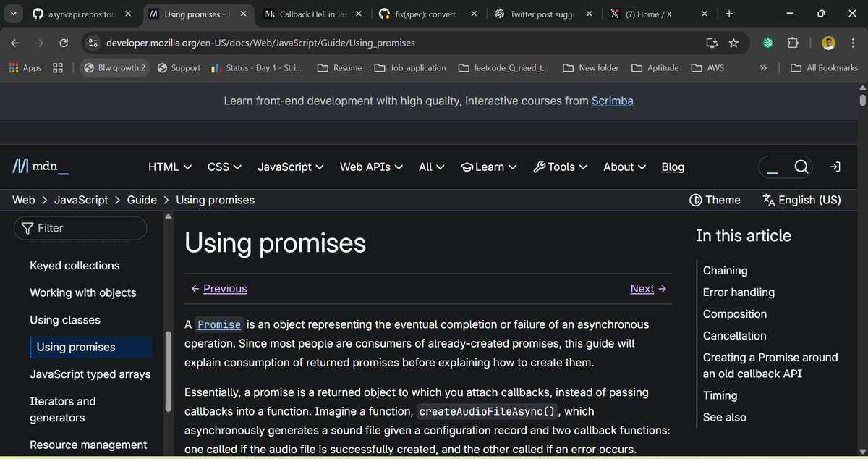The height and width of the screenshot is (459, 868).
Task: Click the address bar URL
Action: click(260, 43)
